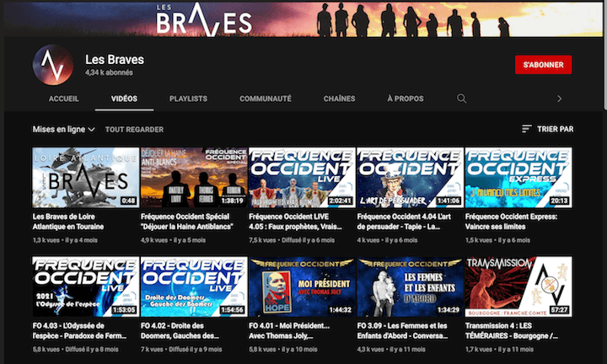The image size is (607, 364).
Task: Open the Loire Atlantique Les Braves thumbnail
Action: (85, 177)
